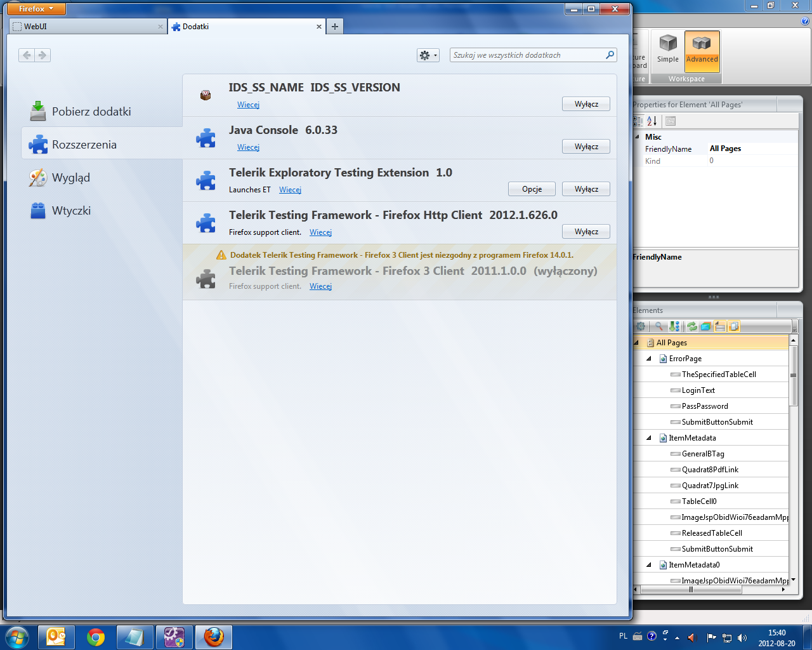Show hidden icons in the system tray
The image size is (812, 650).
677,637
